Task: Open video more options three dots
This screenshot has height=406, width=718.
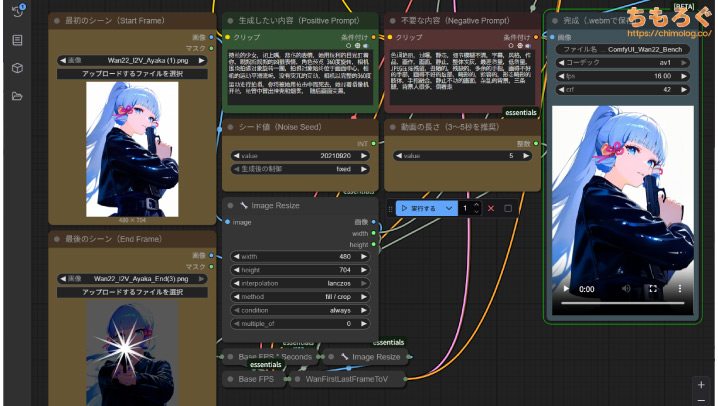Action: tap(680, 288)
